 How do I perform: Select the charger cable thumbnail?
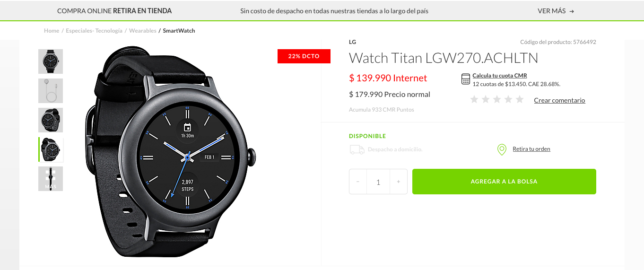pos(51,91)
